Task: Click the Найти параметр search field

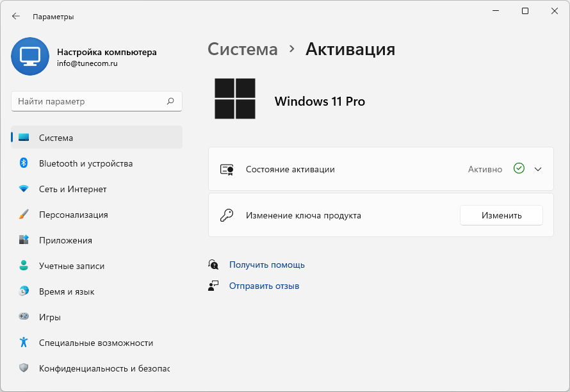Action: click(x=97, y=101)
